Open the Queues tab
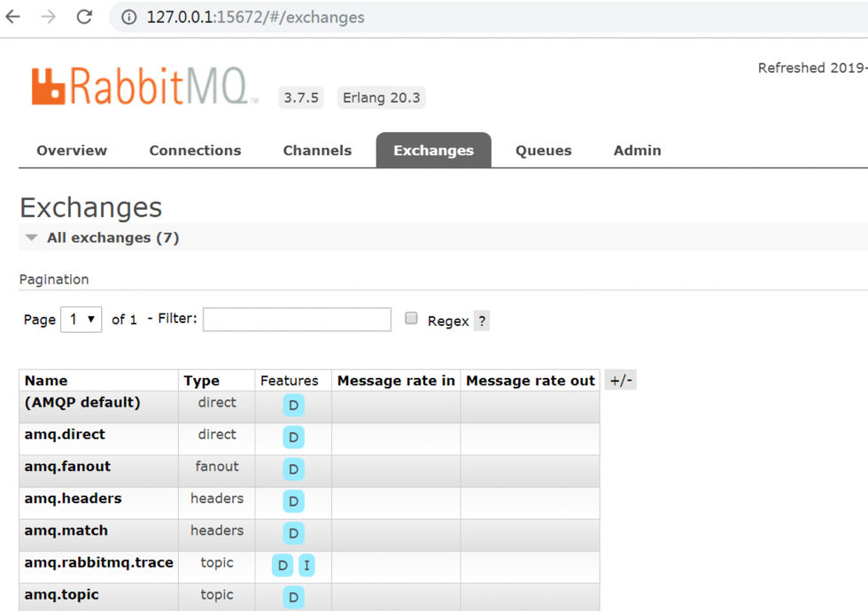The height and width of the screenshot is (611, 868). tap(544, 151)
